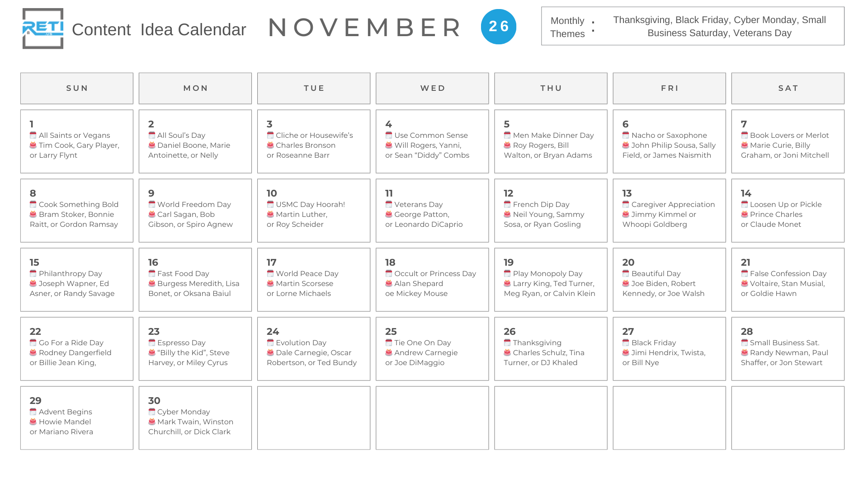The width and height of the screenshot is (868, 488).
Task: Click calendar icon beside Veterans Day
Action: coord(389,204)
